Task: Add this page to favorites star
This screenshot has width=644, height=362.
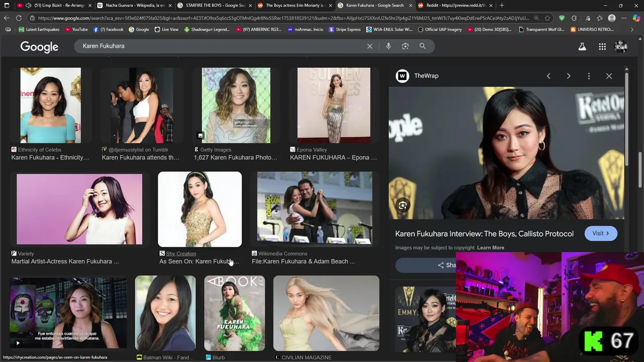Action: coord(547,18)
